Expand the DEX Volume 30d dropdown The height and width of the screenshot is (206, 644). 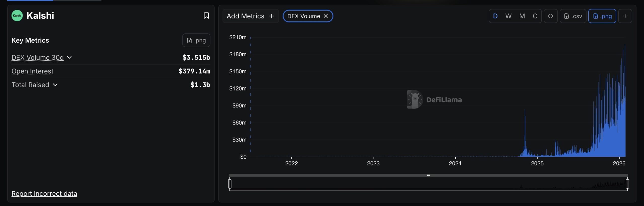tap(69, 57)
